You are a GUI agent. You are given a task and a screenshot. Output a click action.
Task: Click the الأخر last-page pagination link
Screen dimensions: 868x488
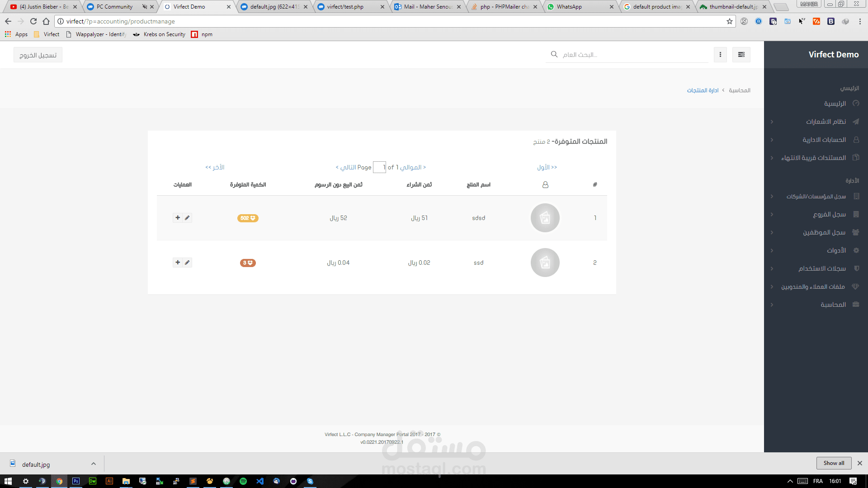[x=215, y=167]
